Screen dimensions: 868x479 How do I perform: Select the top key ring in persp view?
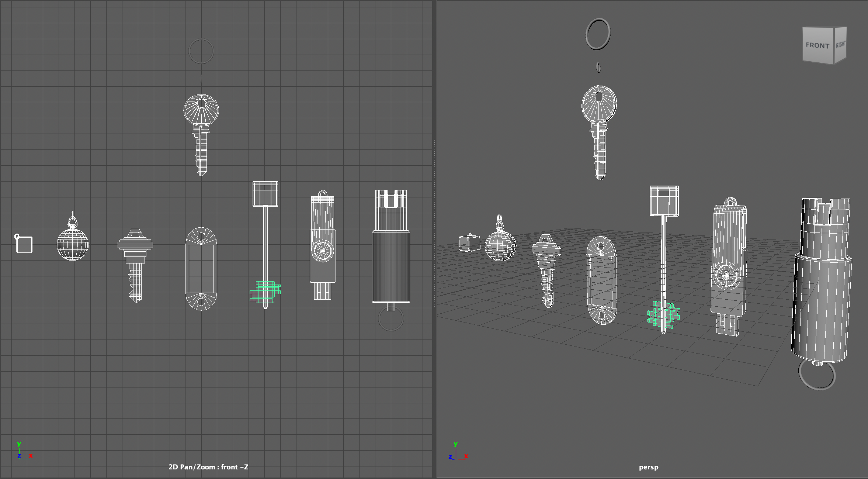598,34
